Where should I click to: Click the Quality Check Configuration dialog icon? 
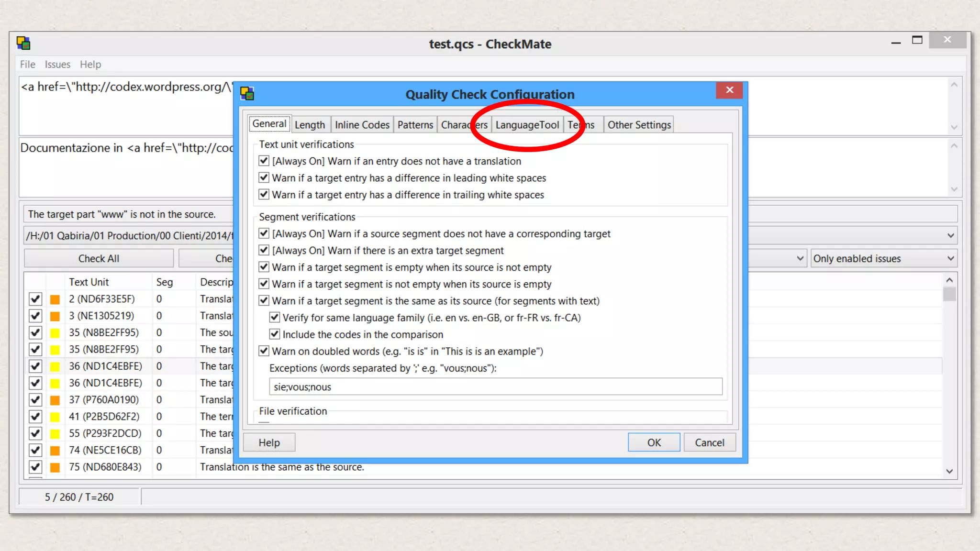(x=247, y=94)
